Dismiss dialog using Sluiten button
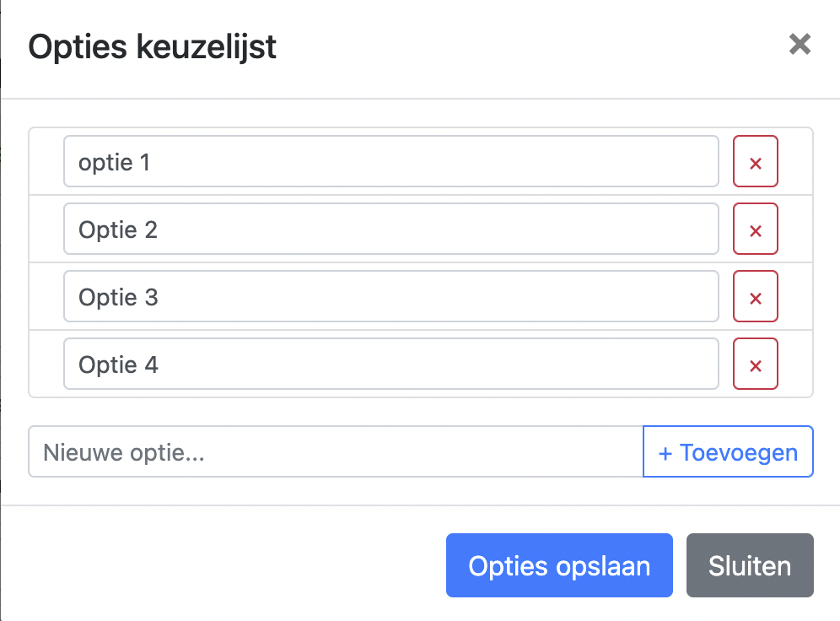The width and height of the screenshot is (840, 621). pyautogui.click(x=750, y=565)
